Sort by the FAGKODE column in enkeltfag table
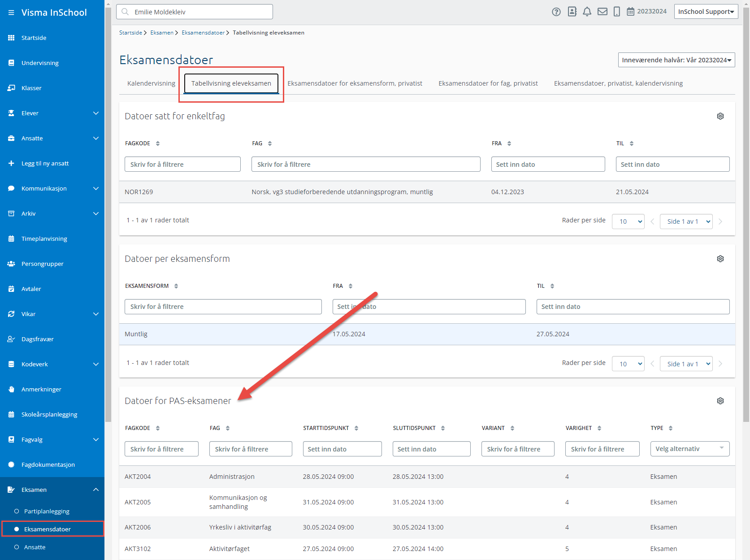750x560 pixels. coord(158,143)
